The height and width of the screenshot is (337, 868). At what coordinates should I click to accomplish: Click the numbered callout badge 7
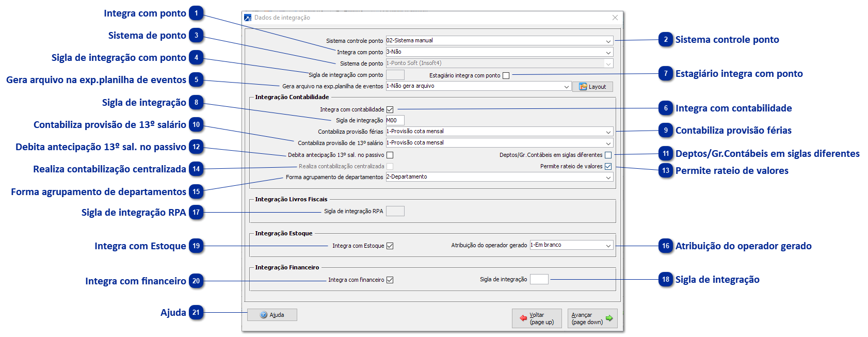666,74
